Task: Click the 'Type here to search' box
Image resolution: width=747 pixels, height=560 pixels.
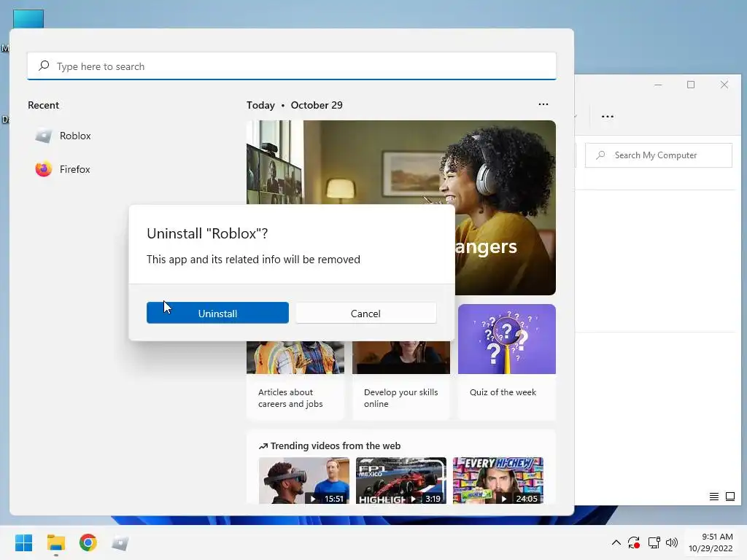Action: point(292,66)
